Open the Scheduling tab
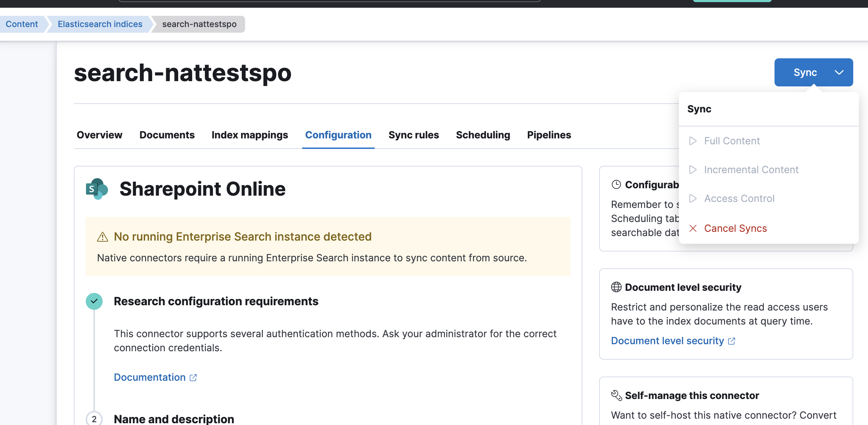This screenshot has height=425, width=868. click(483, 135)
